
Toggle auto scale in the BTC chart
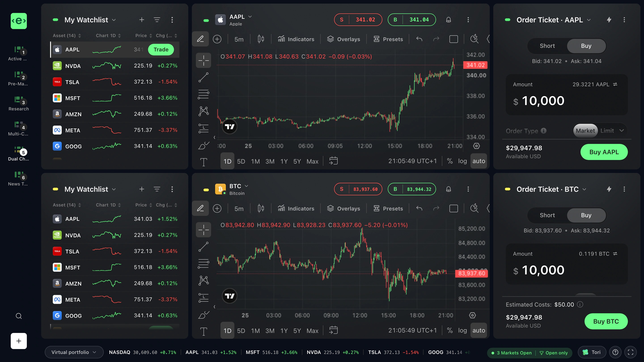[x=479, y=330]
